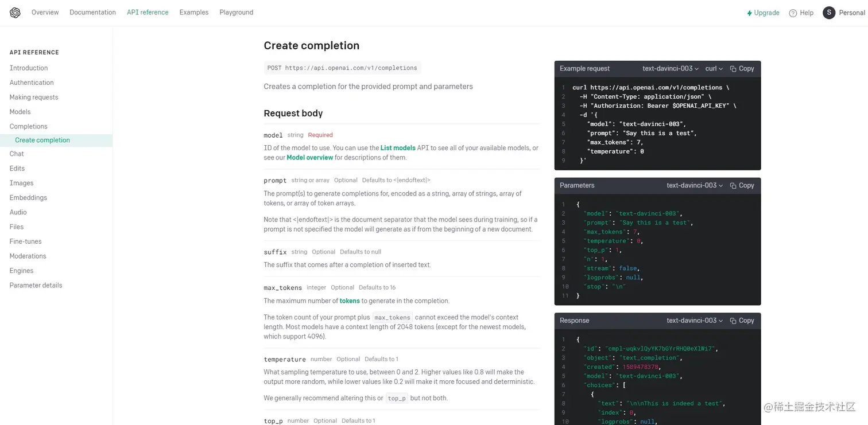Viewport: 868px width, 425px height.
Task: Click the "created": 1589478378 line in Response
Action: (x=622, y=367)
